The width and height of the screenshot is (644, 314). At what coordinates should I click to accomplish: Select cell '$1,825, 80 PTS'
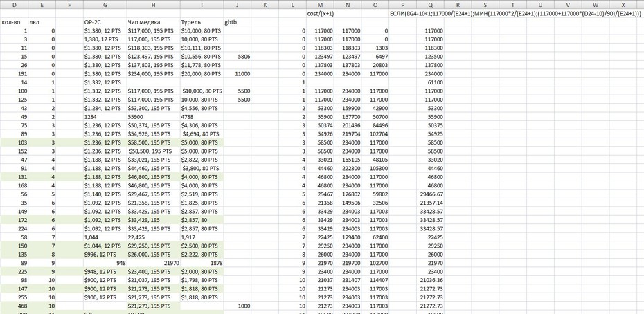tap(202, 203)
